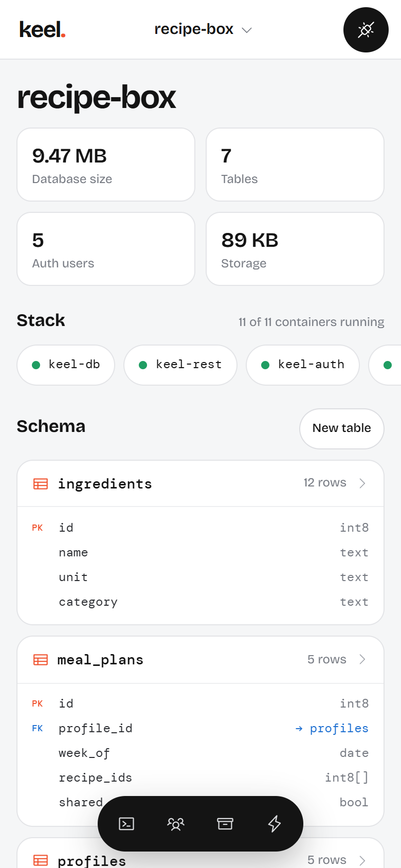Select the keel-rest container chip

pyautogui.click(x=180, y=365)
